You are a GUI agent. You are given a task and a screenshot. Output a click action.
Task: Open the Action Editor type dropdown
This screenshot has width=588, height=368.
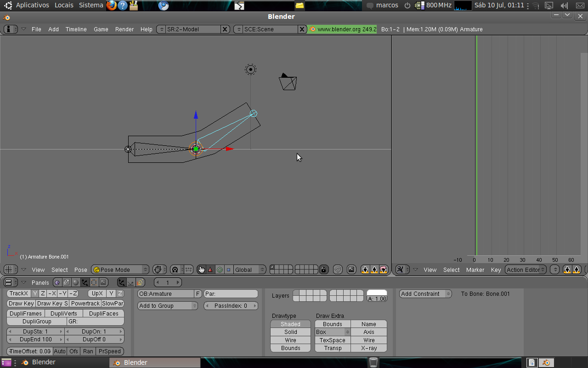coord(525,270)
